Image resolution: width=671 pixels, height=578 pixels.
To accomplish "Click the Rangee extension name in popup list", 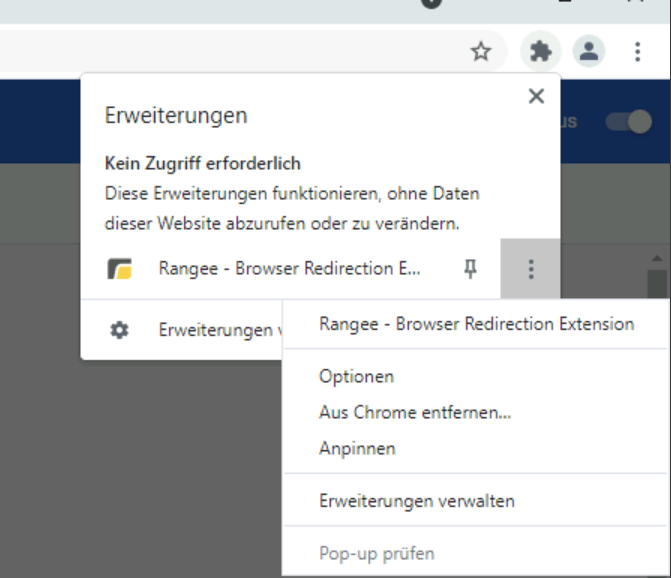I will 289,269.
